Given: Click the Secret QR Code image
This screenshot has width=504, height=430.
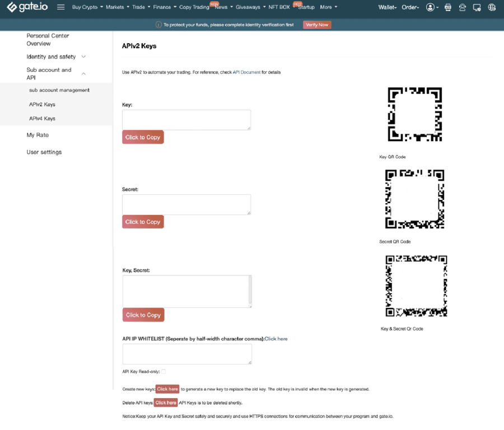Looking at the screenshot, I should click(414, 199).
